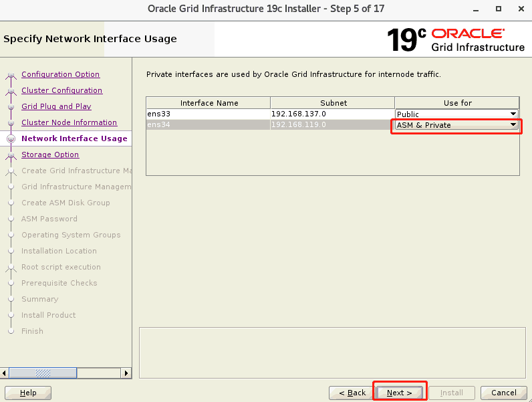Click the Storage Option step marker icon
532x402 pixels.
click(x=11, y=155)
